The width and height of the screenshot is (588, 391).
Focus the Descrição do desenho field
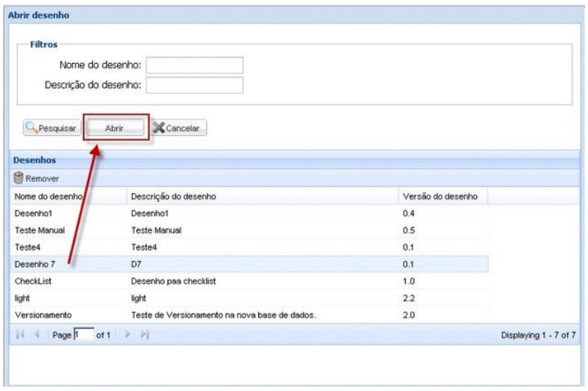coord(194,86)
